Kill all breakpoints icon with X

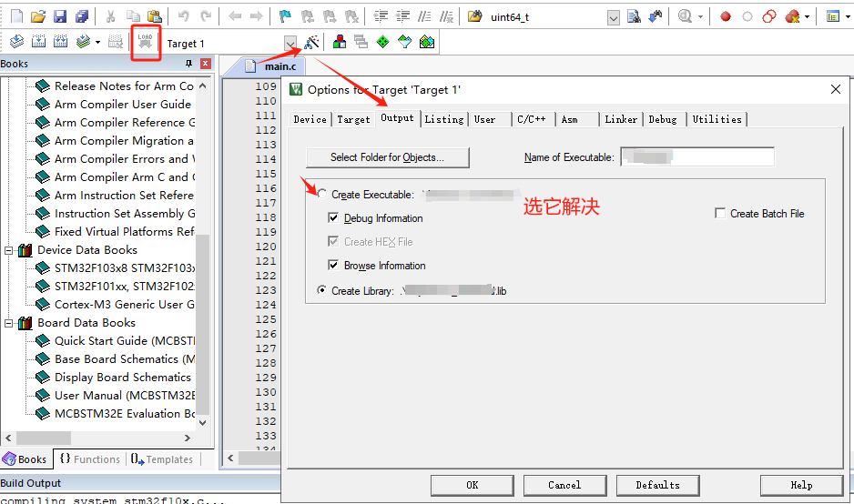tap(792, 17)
